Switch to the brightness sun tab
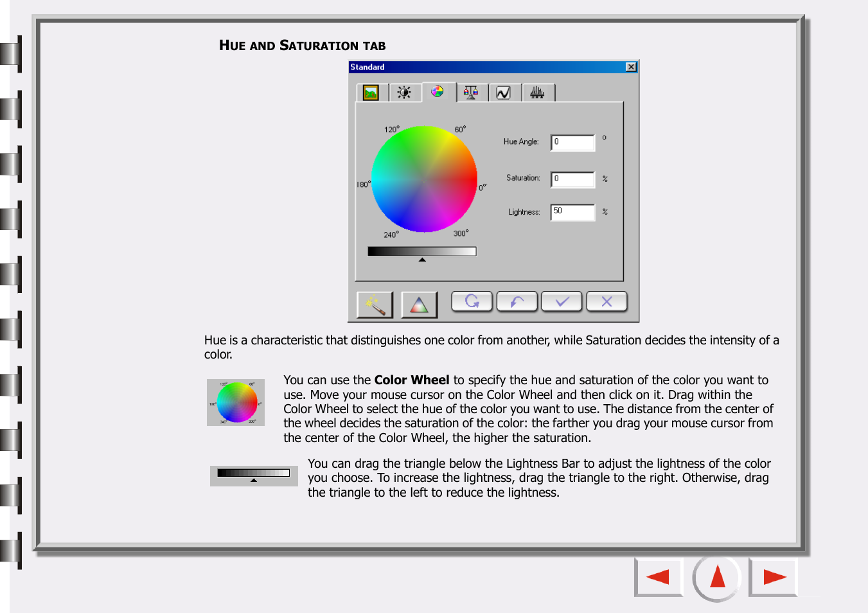 click(405, 93)
